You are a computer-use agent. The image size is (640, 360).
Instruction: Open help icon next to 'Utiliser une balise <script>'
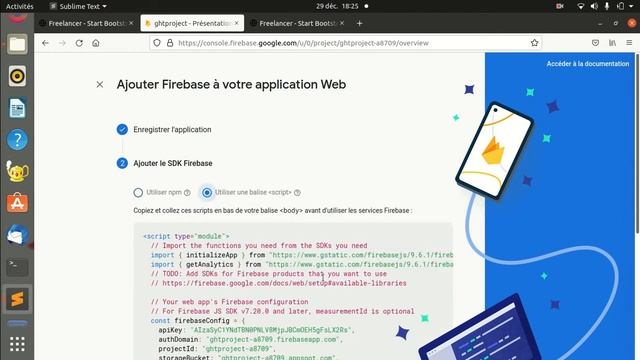[297, 193]
